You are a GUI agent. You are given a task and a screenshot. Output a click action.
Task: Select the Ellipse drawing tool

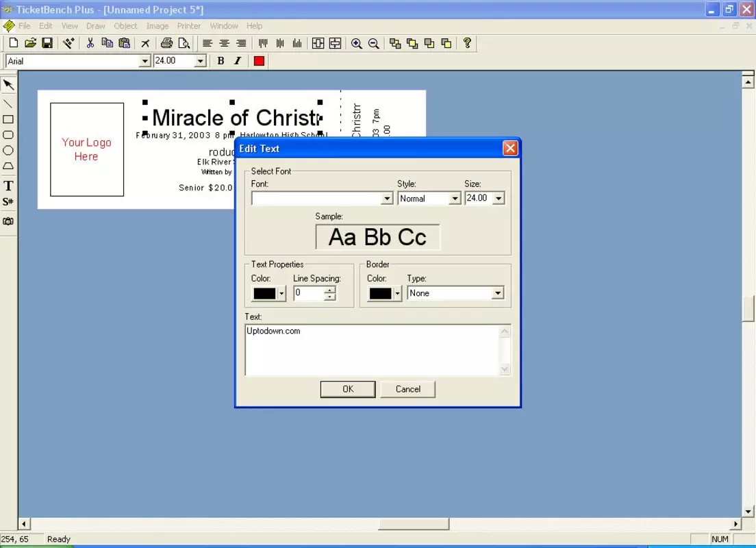[8, 150]
